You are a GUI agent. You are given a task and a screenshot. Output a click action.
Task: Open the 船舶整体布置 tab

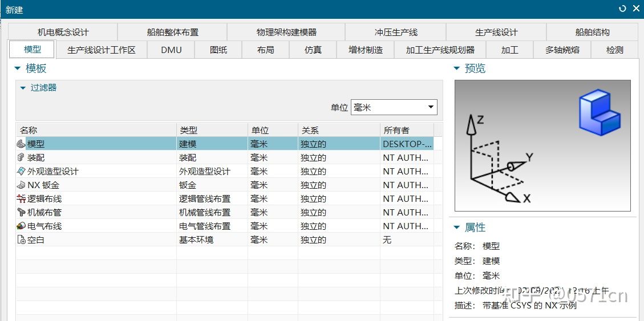(172, 32)
